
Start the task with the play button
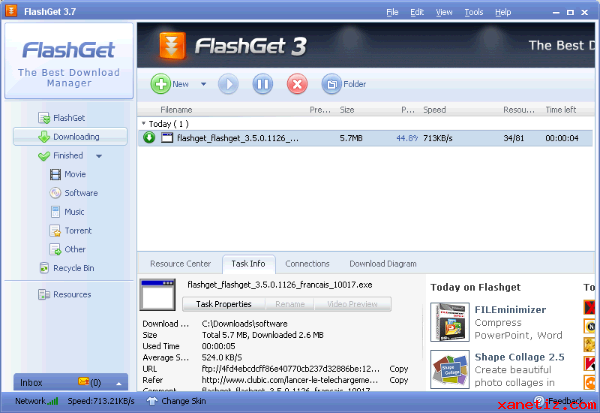coord(228,84)
